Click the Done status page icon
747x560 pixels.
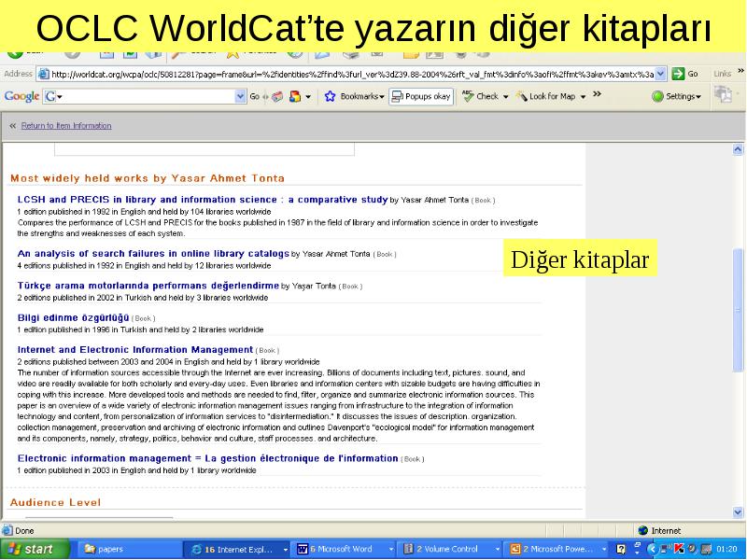pos(7,530)
